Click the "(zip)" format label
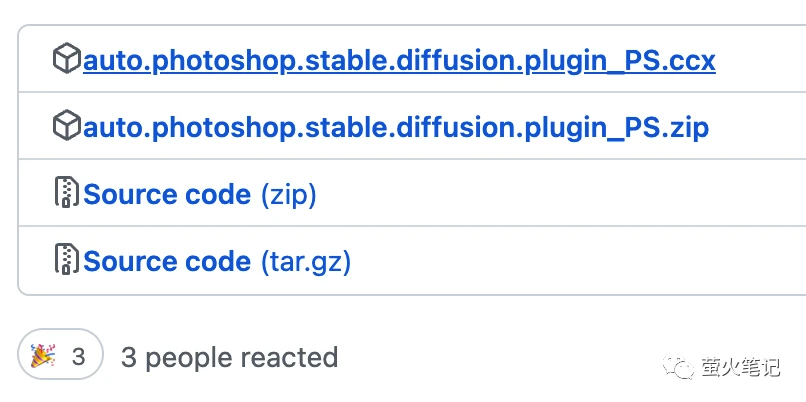This screenshot has width=806, height=402. [288, 194]
